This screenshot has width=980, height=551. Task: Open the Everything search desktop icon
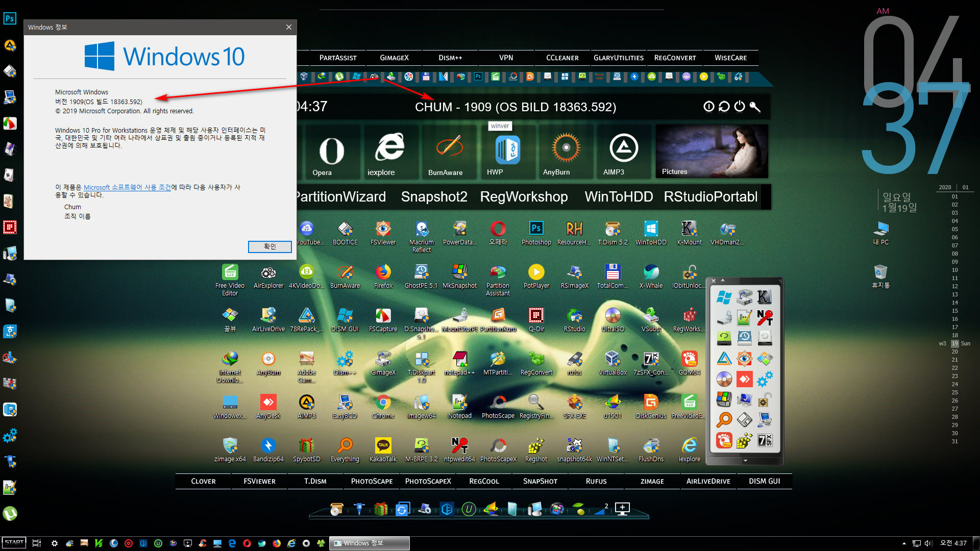tap(345, 450)
